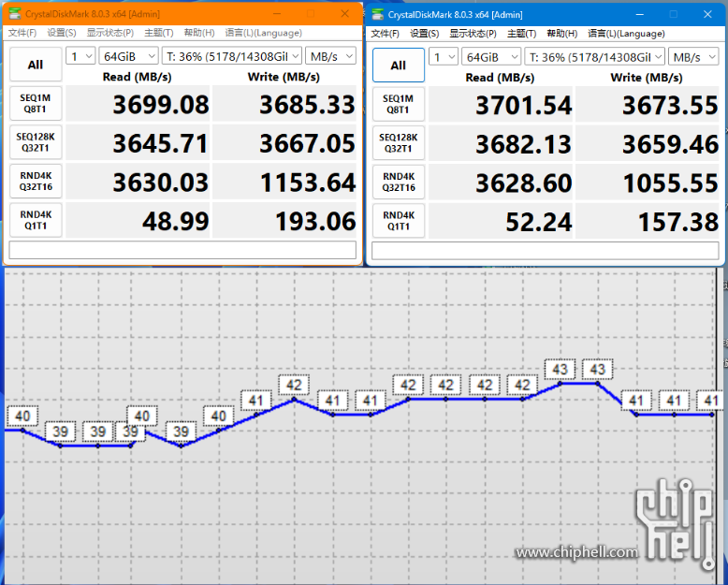Open 语言(L)(Language) menu in orange window
Viewport: 728px width, 585px height.
(x=263, y=33)
